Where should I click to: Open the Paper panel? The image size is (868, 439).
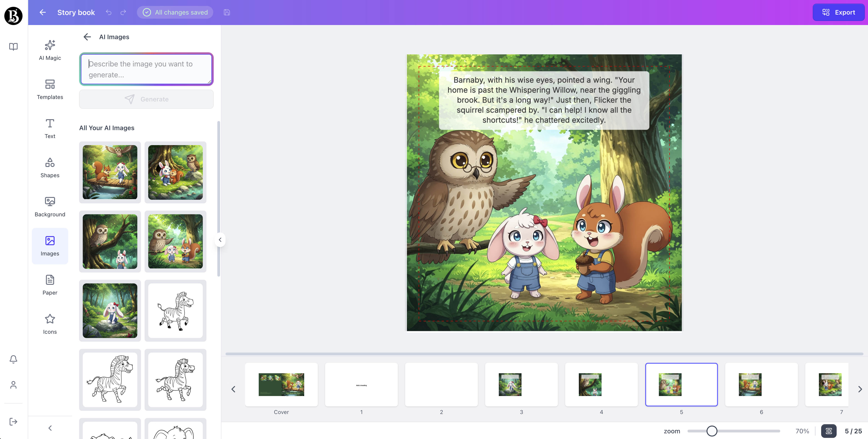[x=50, y=285]
